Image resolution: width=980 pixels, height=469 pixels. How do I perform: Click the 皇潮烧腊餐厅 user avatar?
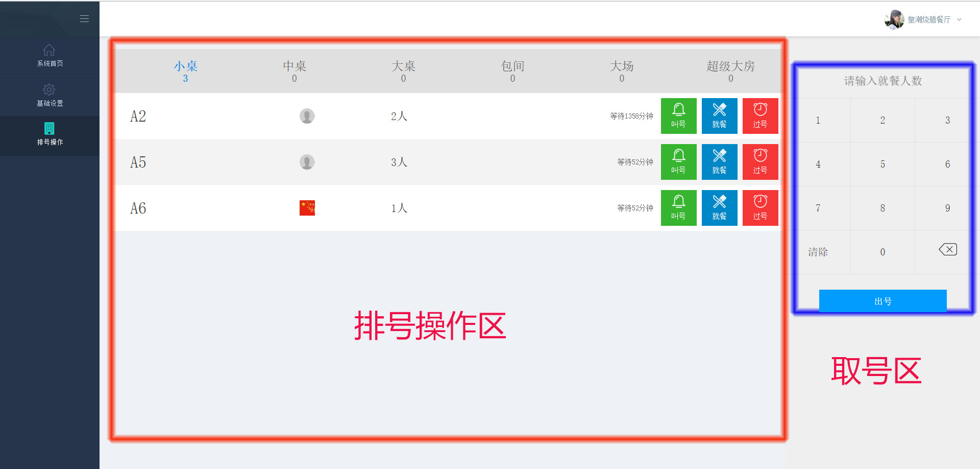pyautogui.click(x=894, y=19)
